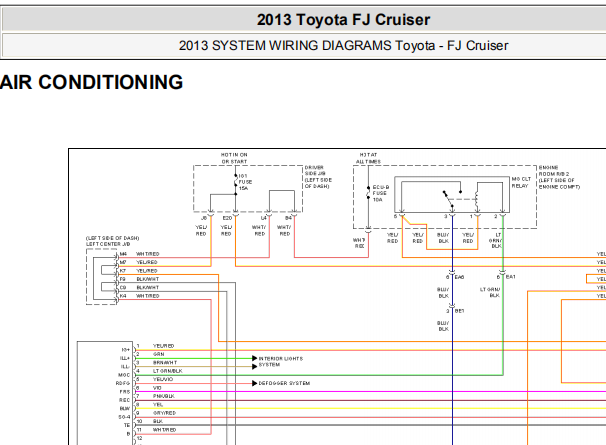
Task: Click the arrow pointing to DEFOGGER SYSTEM
Action: point(255,383)
